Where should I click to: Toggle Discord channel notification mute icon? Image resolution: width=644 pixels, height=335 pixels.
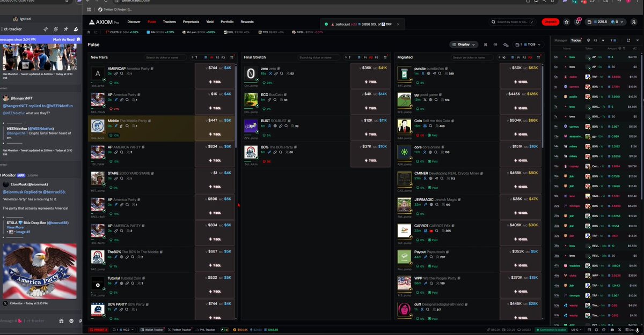tap(56, 28)
